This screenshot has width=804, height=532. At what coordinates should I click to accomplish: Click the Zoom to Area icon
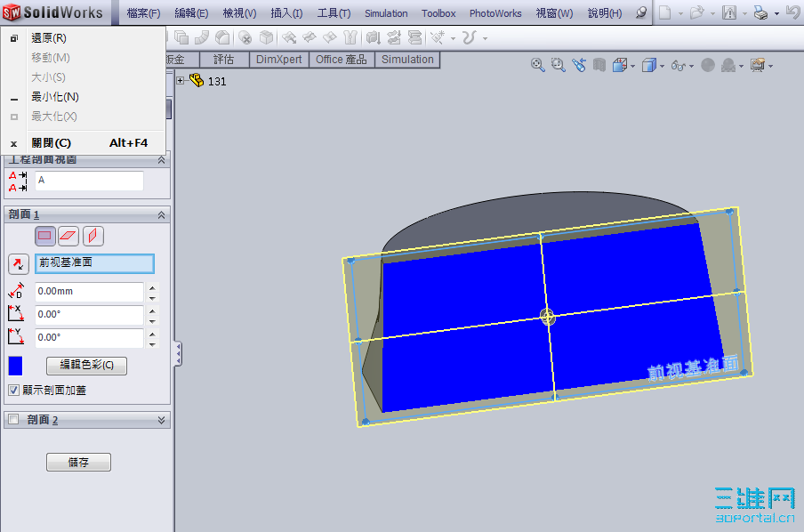click(x=558, y=65)
